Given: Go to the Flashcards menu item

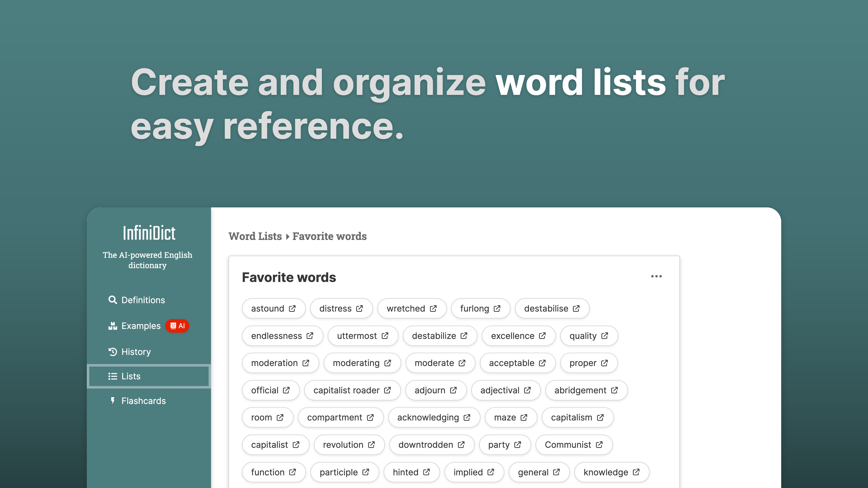Looking at the screenshot, I should pos(143,401).
